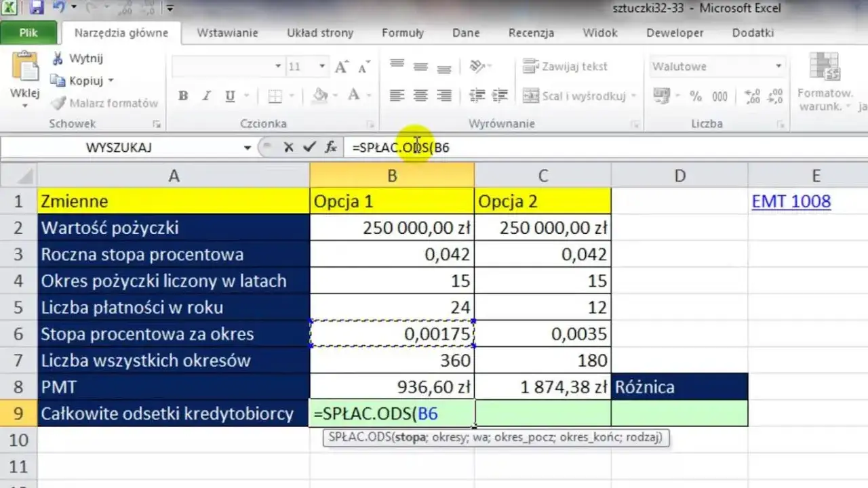This screenshot has height=488, width=868.
Task: Expand the font size dropdown
Action: tap(322, 66)
